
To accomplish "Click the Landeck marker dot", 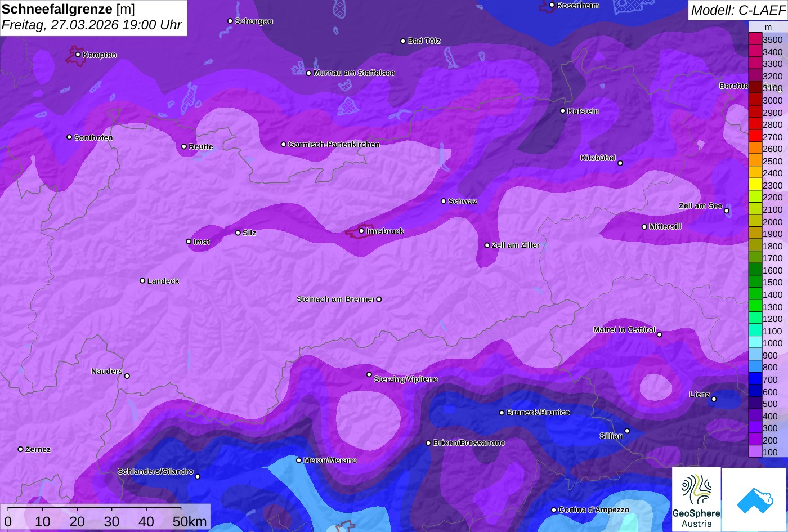I will (x=142, y=280).
